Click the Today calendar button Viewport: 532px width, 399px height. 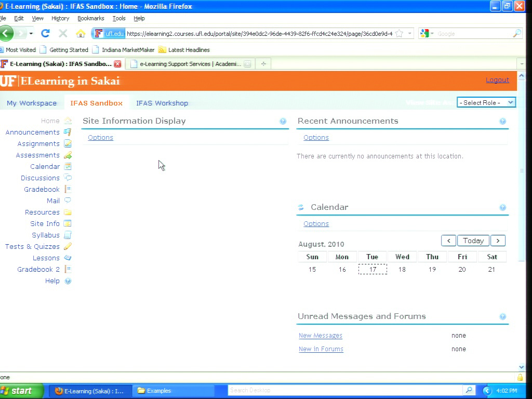tap(473, 241)
